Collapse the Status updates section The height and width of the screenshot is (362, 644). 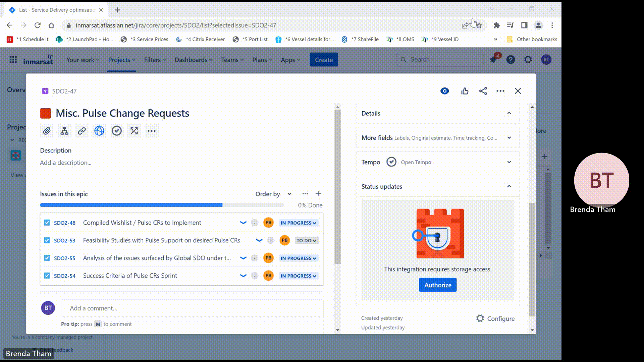pyautogui.click(x=509, y=186)
